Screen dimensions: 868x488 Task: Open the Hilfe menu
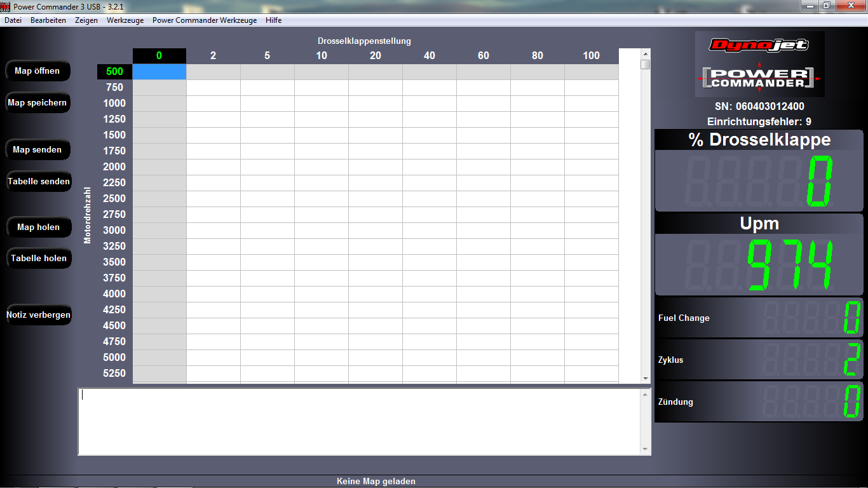click(x=273, y=20)
